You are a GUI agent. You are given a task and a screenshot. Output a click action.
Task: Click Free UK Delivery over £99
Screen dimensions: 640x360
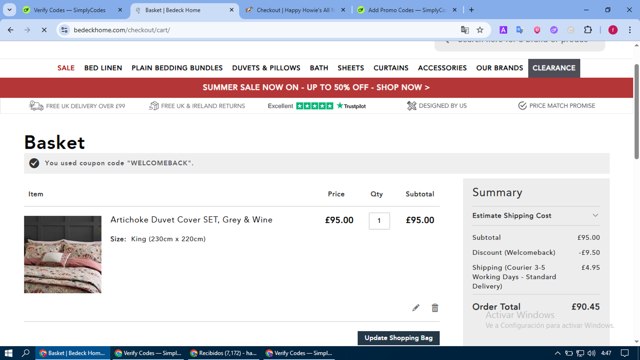78,106
